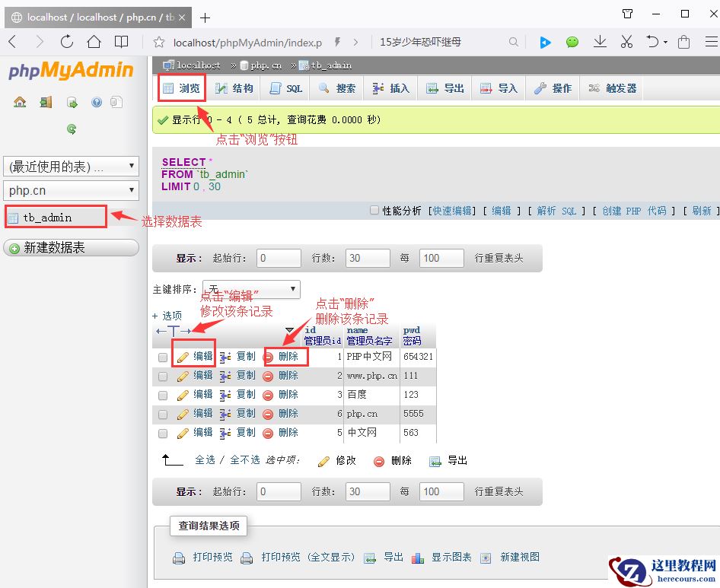The height and width of the screenshot is (588, 720).
Task: Click the browser refresh icon
Action: [x=66, y=42]
